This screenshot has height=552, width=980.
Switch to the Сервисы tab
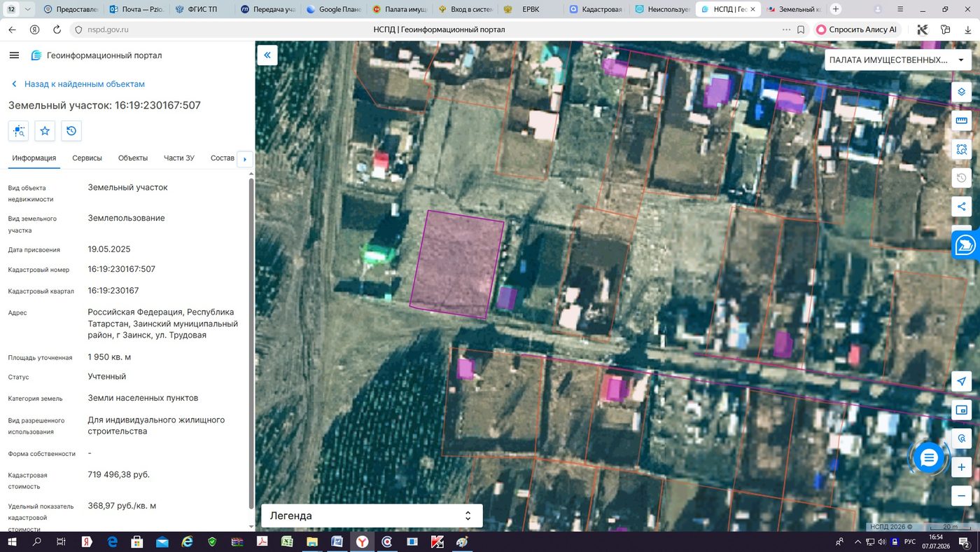coord(87,158)
